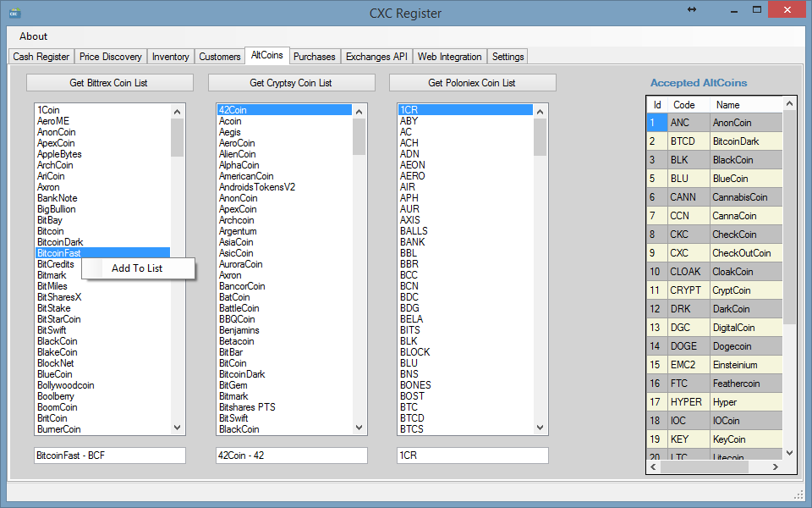812x508 pixels.
Task: Select AEON in the Poloniex list
Action: pyautogui.click(x=465, y=165)
